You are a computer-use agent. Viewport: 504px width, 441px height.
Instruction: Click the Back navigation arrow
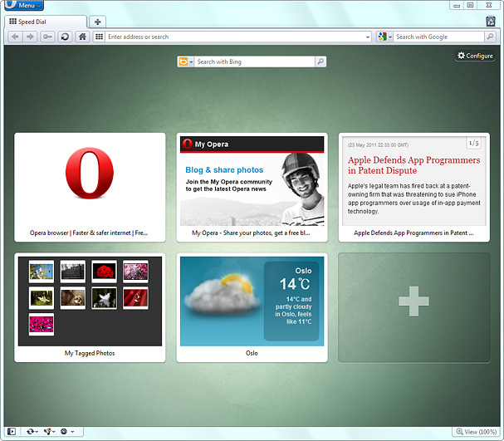coord(16,37)
